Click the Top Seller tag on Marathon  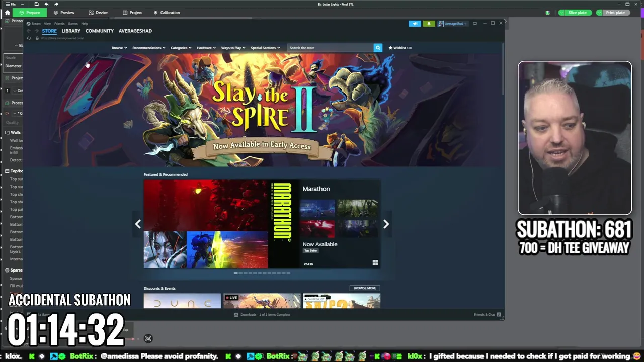[x=310, y=250]
